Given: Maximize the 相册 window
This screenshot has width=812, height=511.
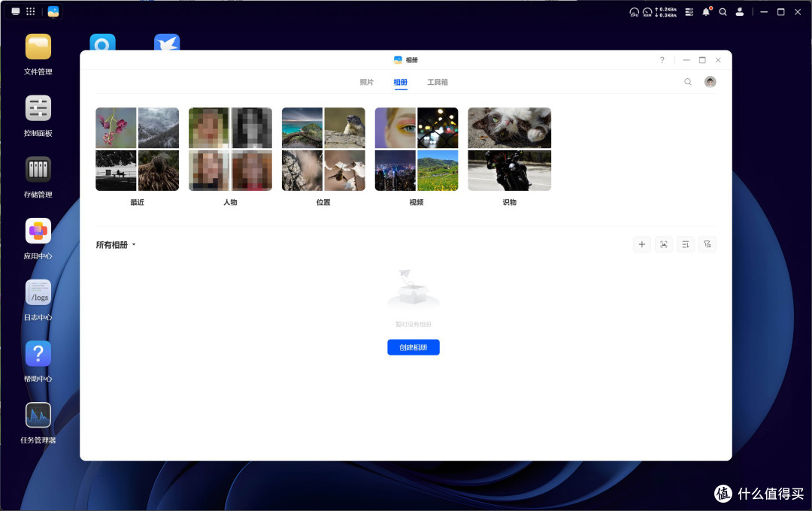Looking at the screenshot, I should 702,60.
